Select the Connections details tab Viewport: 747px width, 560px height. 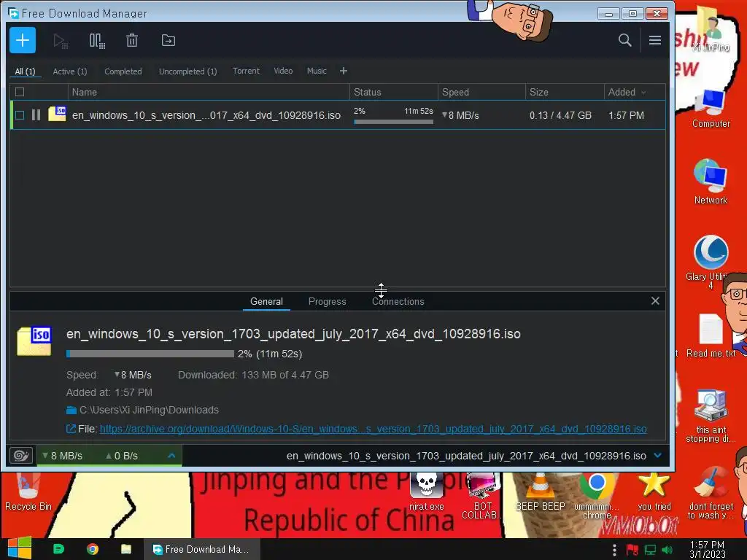398,301
